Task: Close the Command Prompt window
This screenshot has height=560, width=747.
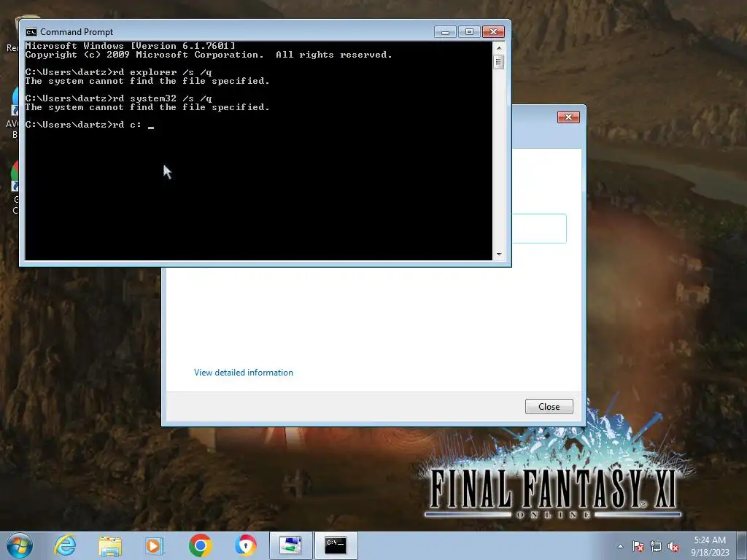Action: click(x=494, y=32)
